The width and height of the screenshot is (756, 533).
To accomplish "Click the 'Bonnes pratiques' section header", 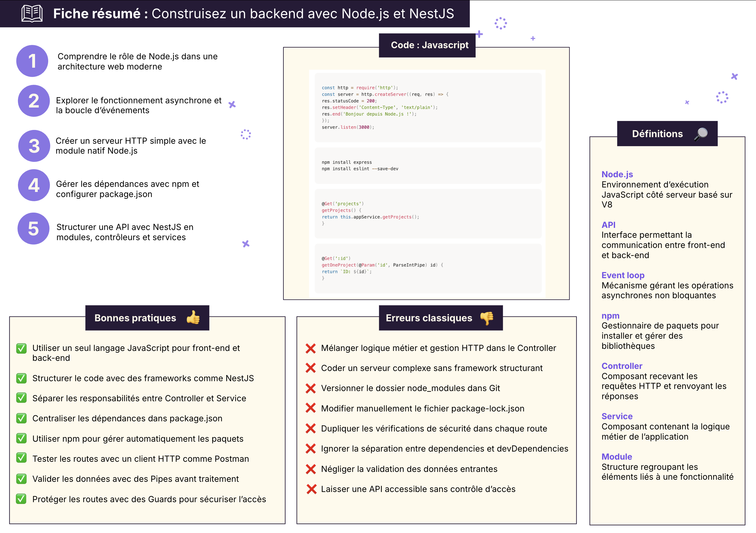I will [147, 318].
